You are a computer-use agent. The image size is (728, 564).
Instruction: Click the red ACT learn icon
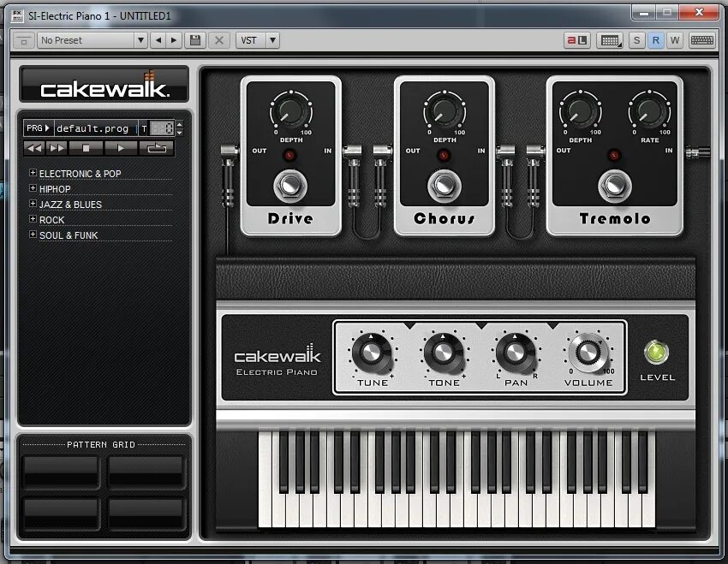[x=576, y=40]
